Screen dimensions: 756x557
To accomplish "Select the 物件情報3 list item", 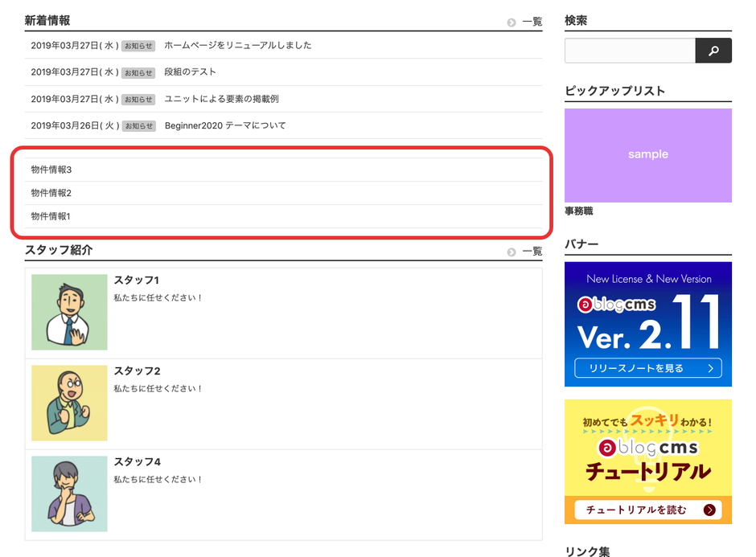I will point(51,170).
